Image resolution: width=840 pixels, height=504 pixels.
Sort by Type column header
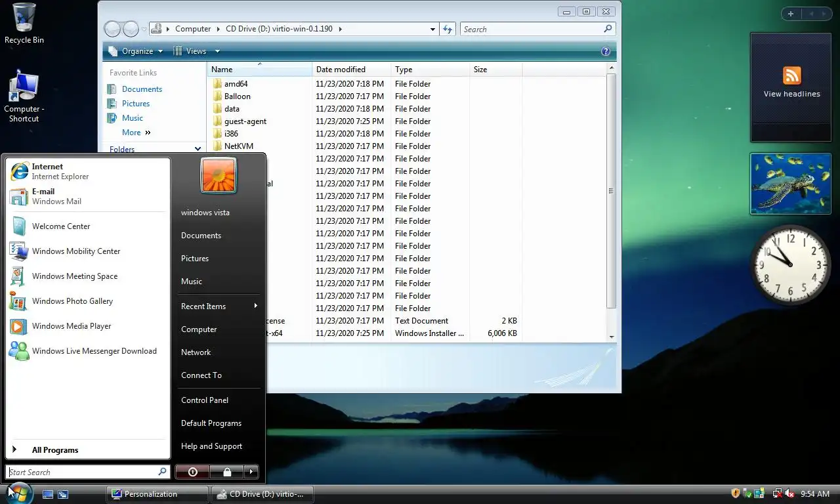click(x=430, y=70)
